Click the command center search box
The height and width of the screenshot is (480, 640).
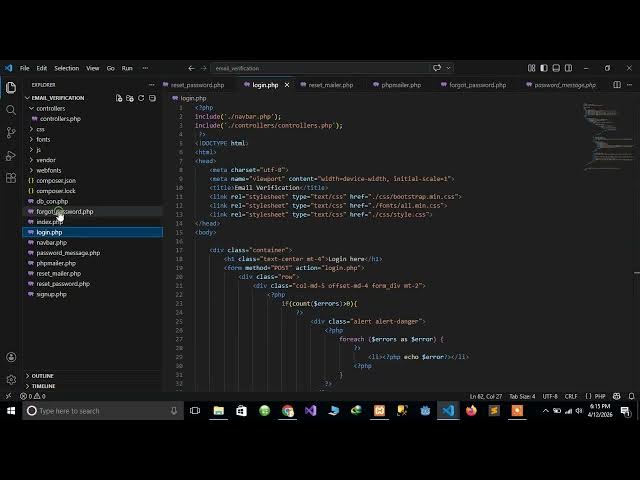pyautogui.click(x=320, y=68)
